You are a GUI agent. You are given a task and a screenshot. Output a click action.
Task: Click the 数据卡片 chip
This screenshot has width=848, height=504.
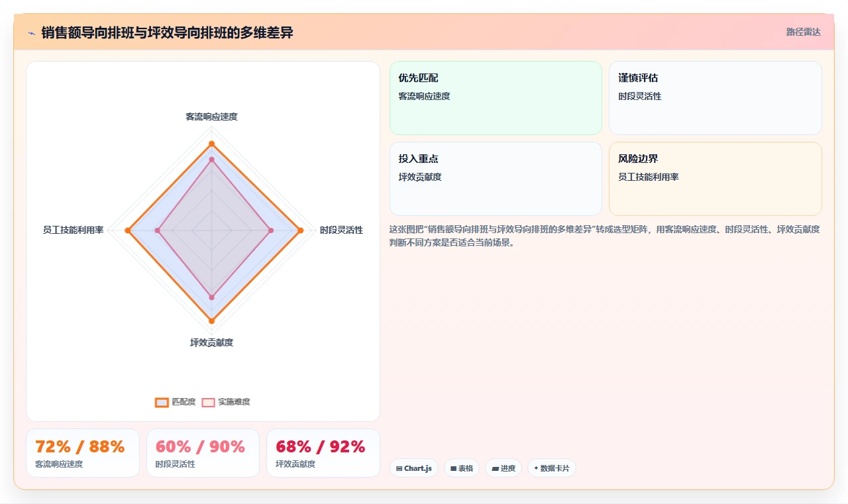(x=552, y=468)
